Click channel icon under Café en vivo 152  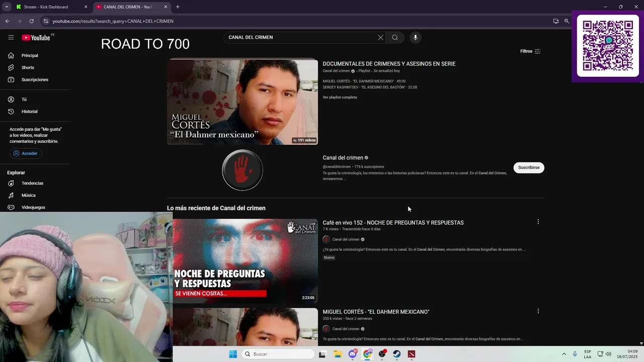click(x=326, y=239)
